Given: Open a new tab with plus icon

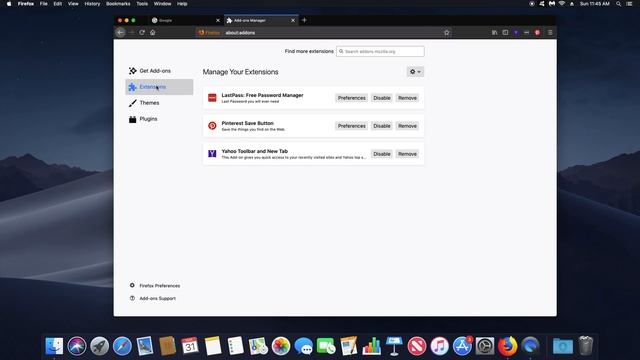Looking at the screenshot, I should 304,20.
